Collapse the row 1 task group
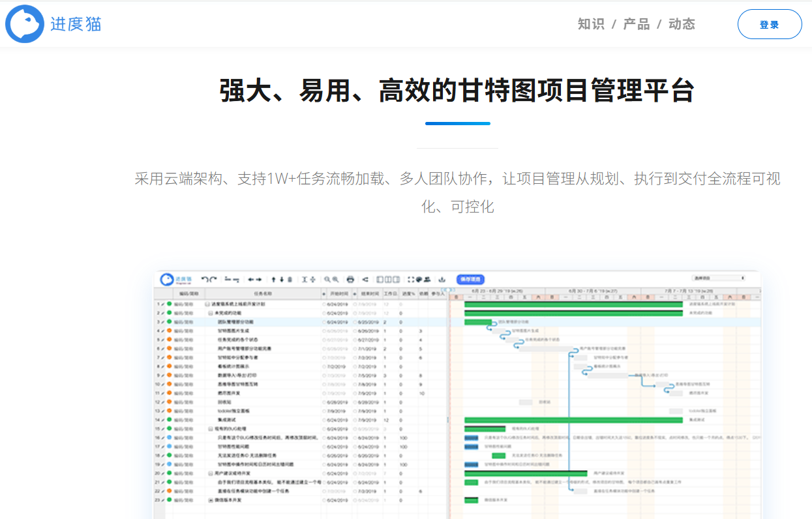The height and width of the screenshot is (519, 812). [207, 304]
